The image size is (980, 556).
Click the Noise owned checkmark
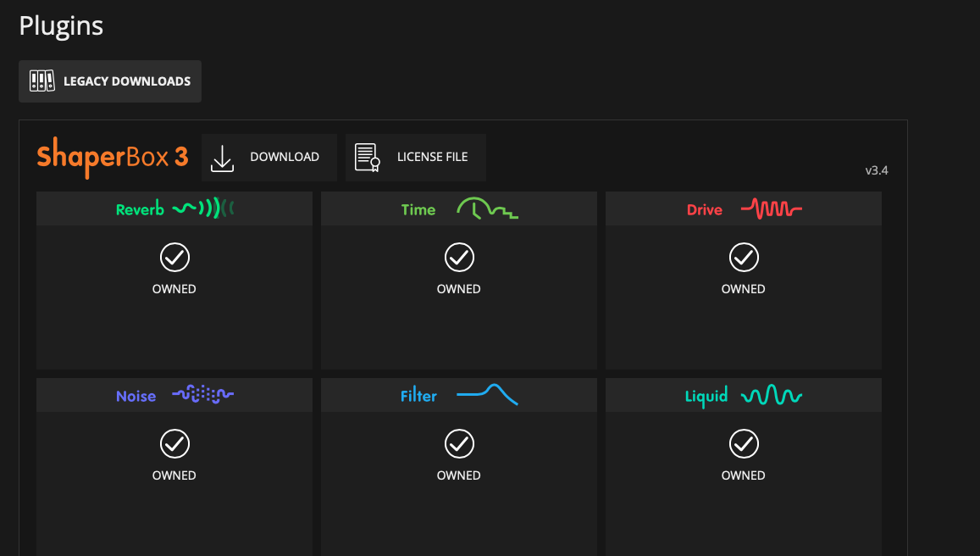click(174, 443)
